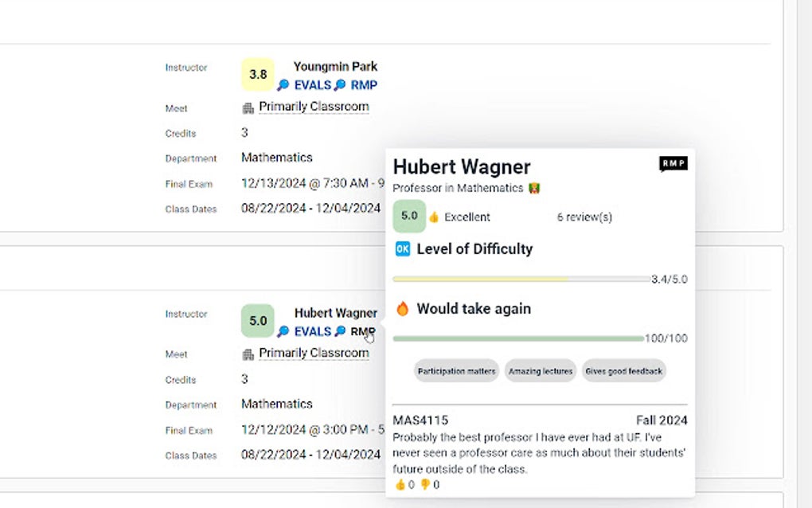Click the search icon before Hubert Wagner's EVALS
The width and height of the screenshot is (812, 508).
point(283,331)
